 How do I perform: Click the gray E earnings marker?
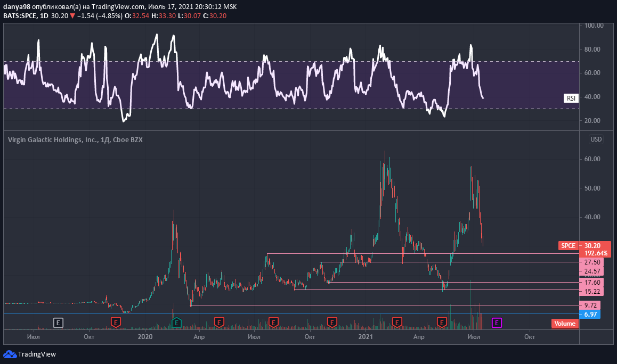point(58,323)
